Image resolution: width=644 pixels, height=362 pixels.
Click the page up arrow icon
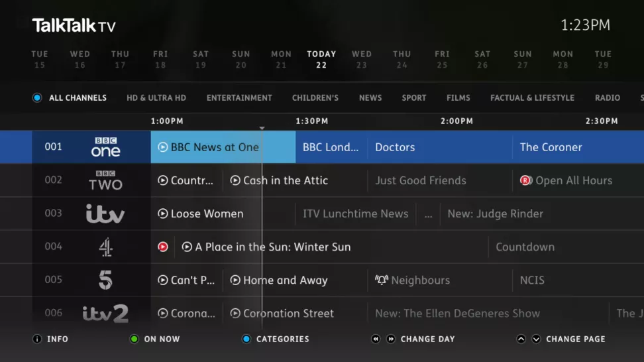tap(521, 339)
